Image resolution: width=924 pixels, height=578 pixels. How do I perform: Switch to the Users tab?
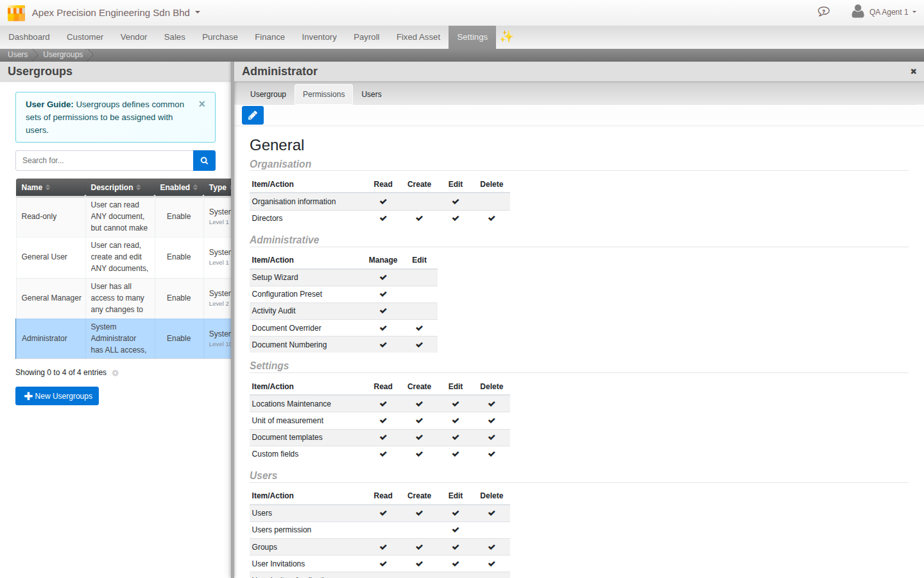coord(372,94)
